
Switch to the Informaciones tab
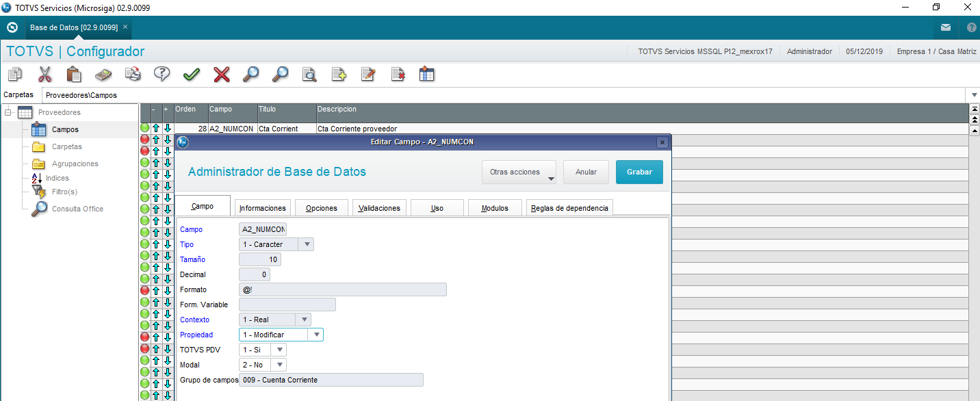coord(263,208)
